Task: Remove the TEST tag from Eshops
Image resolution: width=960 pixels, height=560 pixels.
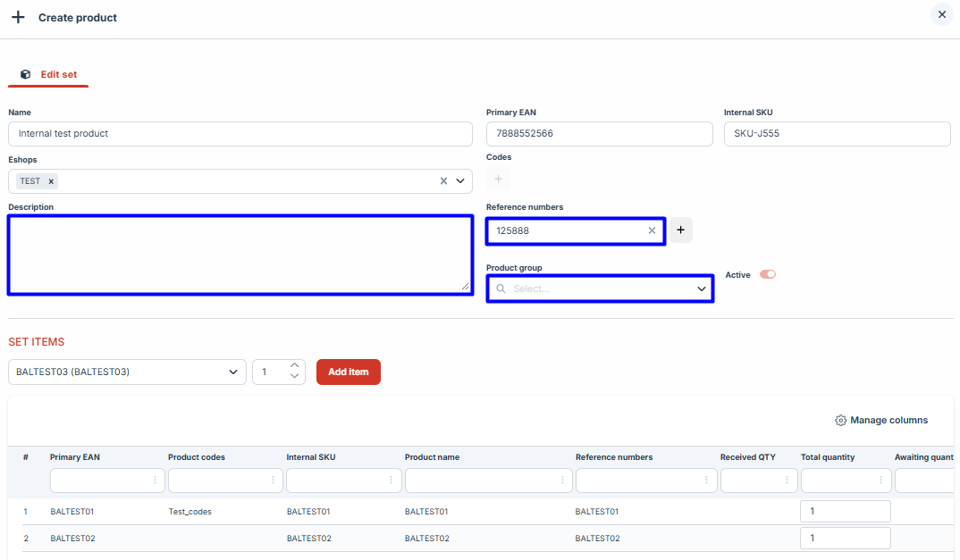Action: pyautogui.click(x=51, y=181)
